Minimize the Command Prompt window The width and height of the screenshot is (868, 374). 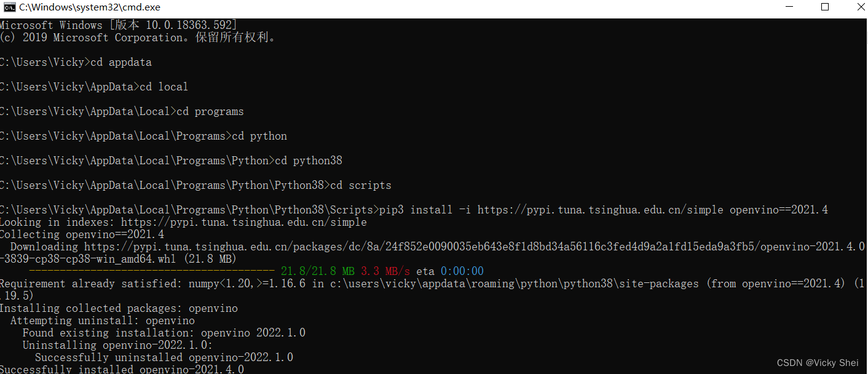click(789, 7)
